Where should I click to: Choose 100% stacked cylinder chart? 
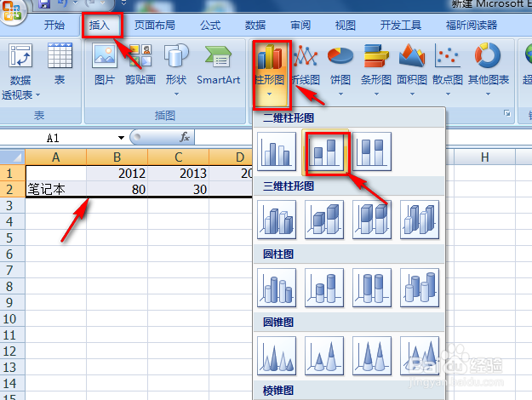point(372,288)
